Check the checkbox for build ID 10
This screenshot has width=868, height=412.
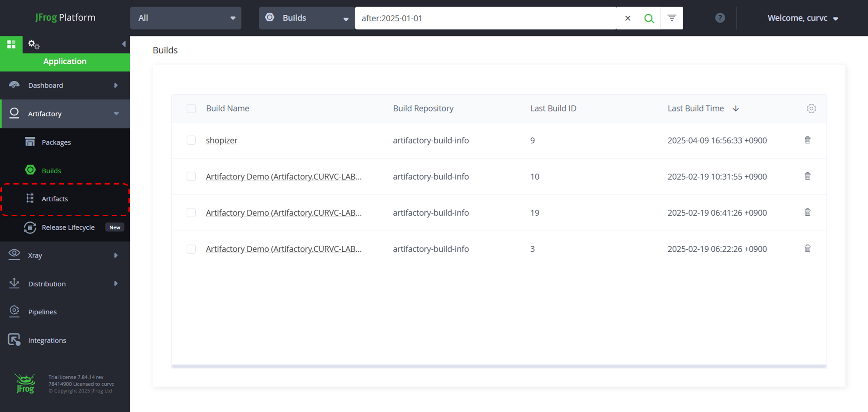coord(191,176)
